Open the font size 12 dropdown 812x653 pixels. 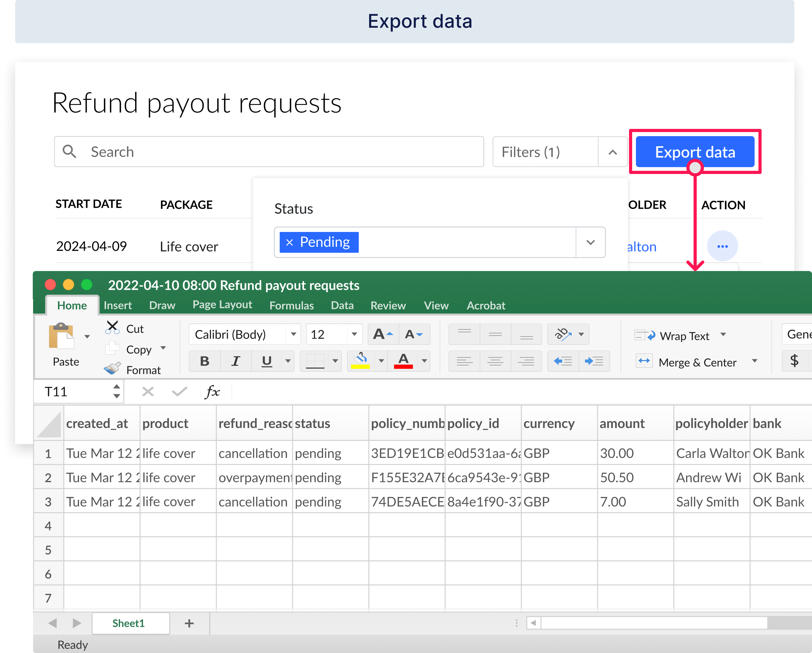(354, 334)
